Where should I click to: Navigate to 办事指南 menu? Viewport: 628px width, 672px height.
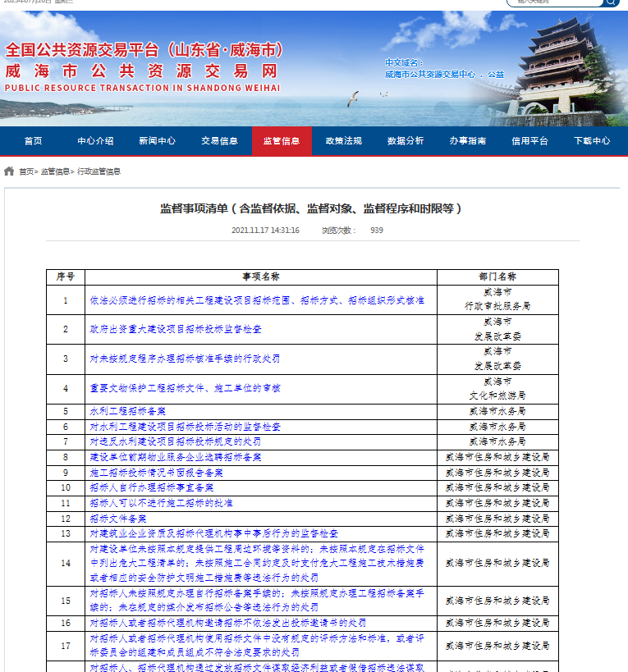tap(467, 141)
